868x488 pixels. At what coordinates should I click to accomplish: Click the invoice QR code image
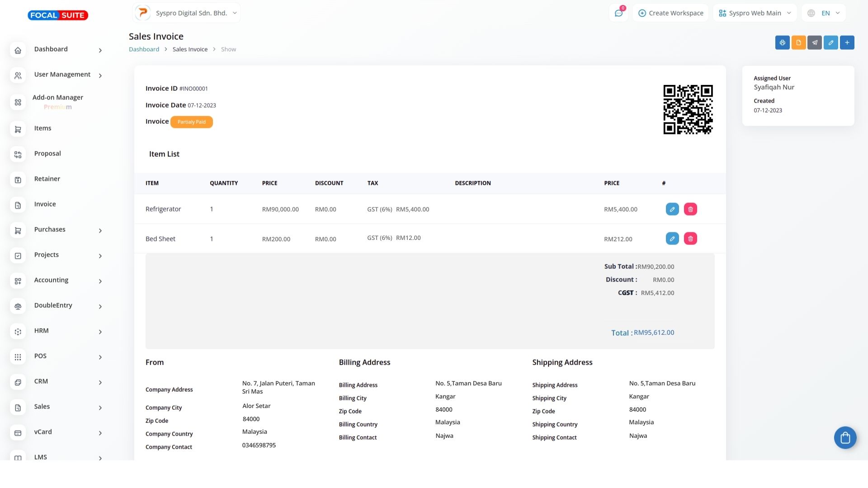(x=688, y=109)
